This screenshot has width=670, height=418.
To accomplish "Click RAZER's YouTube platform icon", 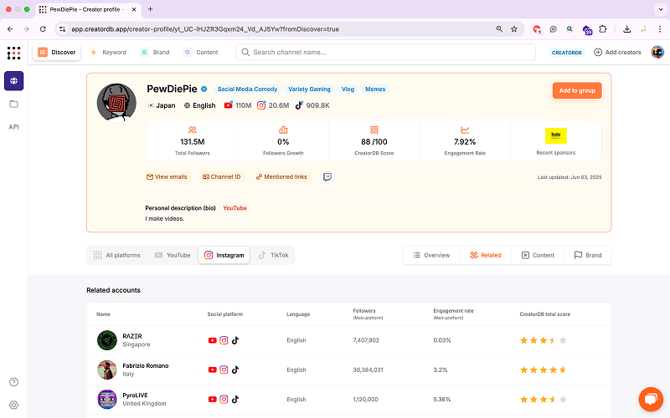I will (x=212, y=340).
